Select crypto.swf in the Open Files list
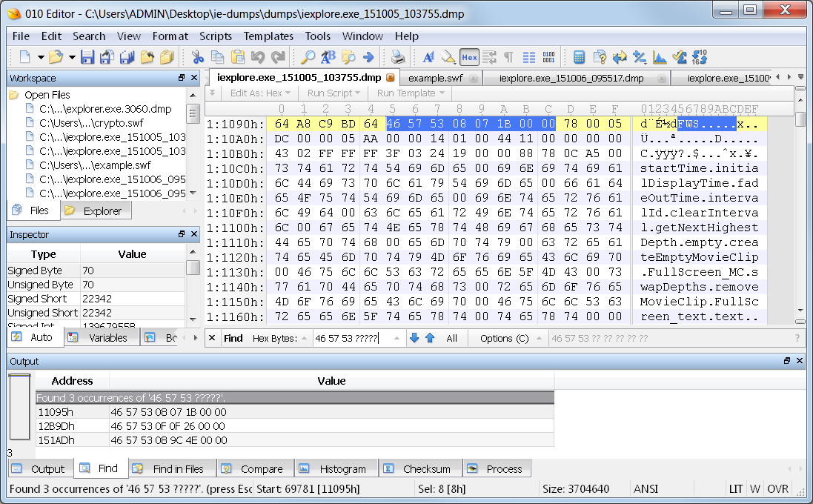Viewport: 813px width, 504px height. tap(91, 123)
